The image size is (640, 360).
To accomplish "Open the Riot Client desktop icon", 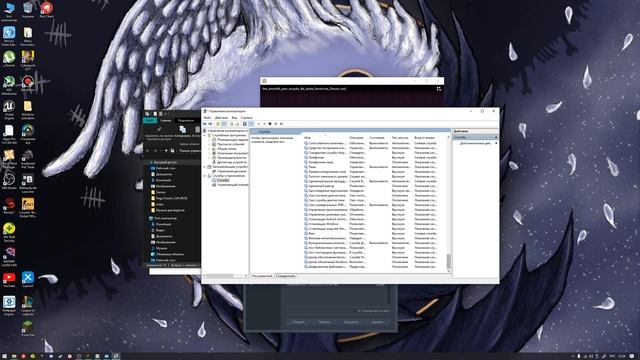I will (x=47, y=10).
